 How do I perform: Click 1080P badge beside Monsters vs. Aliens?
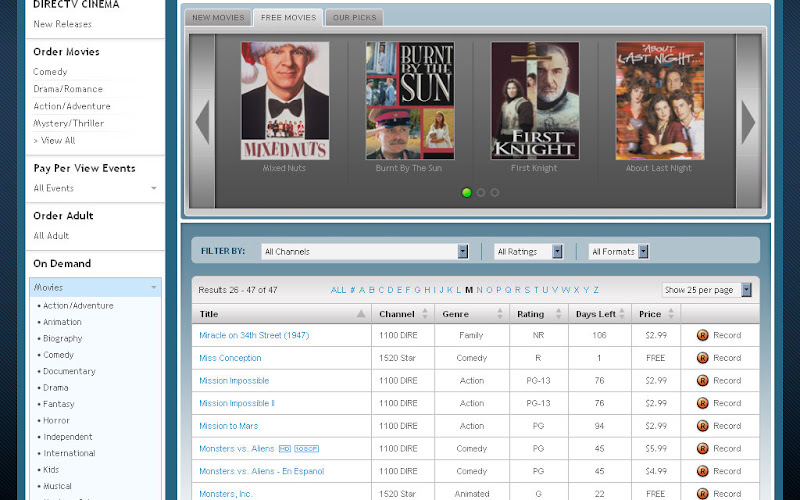(306, 449)
